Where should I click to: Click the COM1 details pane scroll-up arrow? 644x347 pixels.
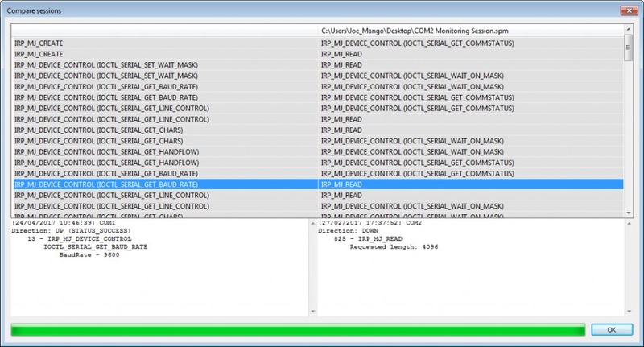pos(313,223)
